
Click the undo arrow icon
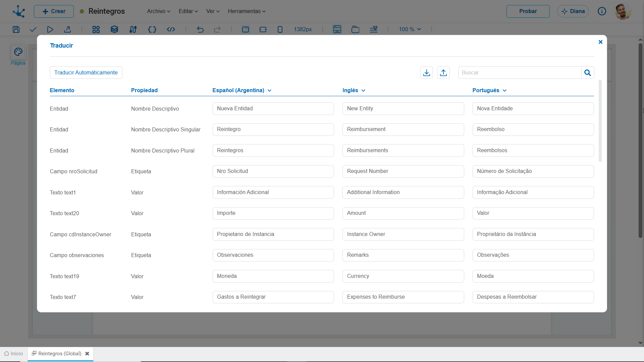pos(200,29)
